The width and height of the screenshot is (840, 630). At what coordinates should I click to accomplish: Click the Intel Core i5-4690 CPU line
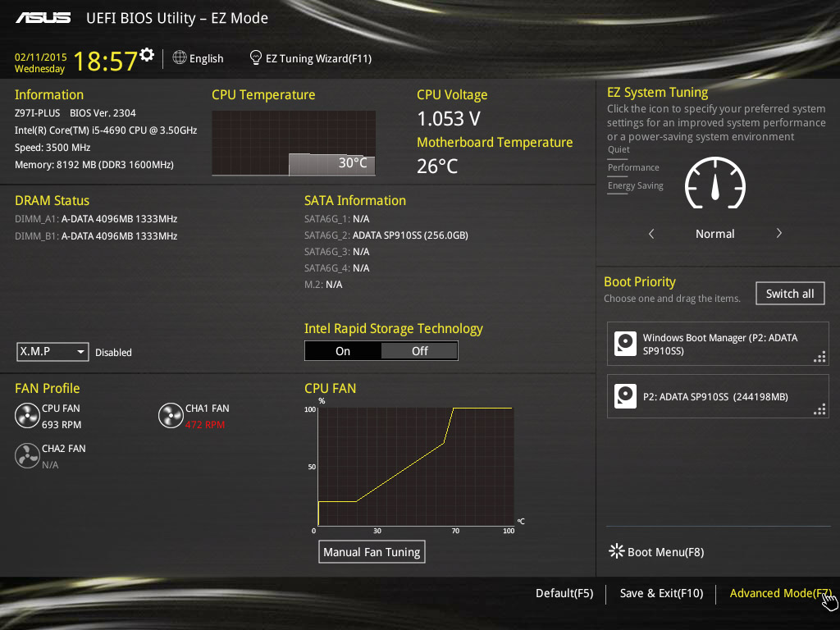pyautogui.click(x=106, y=130)
